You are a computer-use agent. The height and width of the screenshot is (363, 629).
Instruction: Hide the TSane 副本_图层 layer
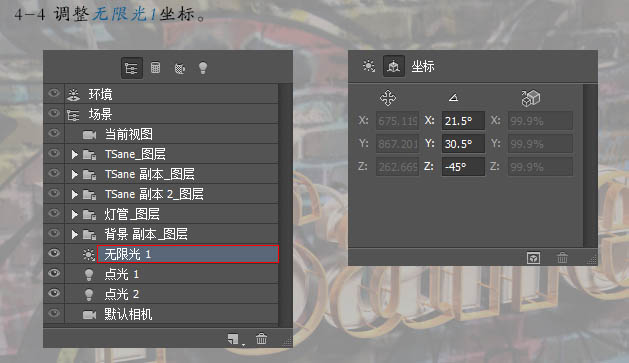pos(54,173)
